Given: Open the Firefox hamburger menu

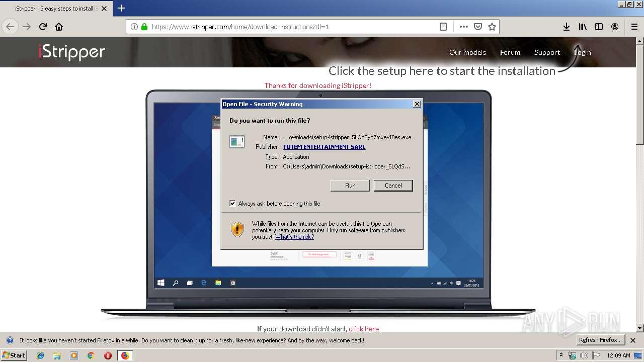Looking at the screenshot, I should click(634, 27).
